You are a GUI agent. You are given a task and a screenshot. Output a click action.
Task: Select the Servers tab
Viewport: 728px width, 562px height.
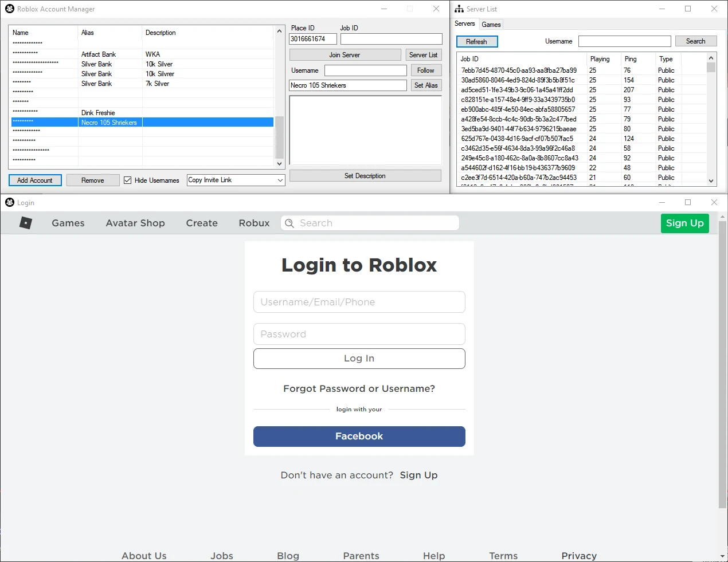[x=465, y=24]
